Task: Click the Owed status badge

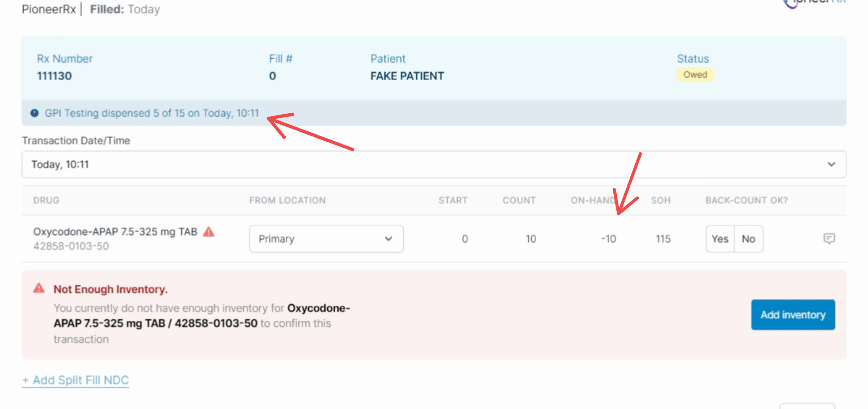Action: coord(695,75)
